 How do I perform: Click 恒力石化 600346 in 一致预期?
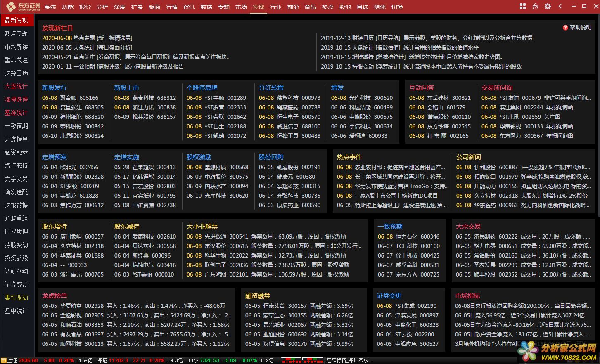(x=408, y=237)
